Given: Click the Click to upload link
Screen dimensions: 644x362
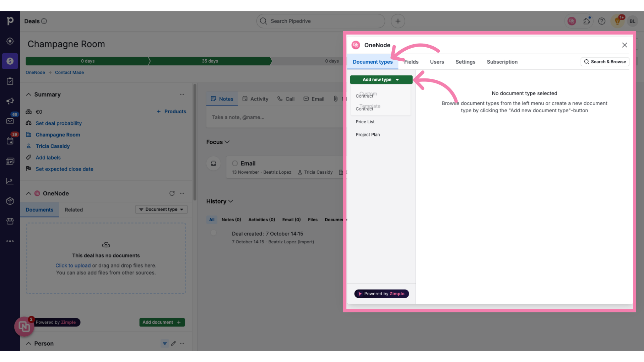Looking at the screenshot, I should pos(73,265).
